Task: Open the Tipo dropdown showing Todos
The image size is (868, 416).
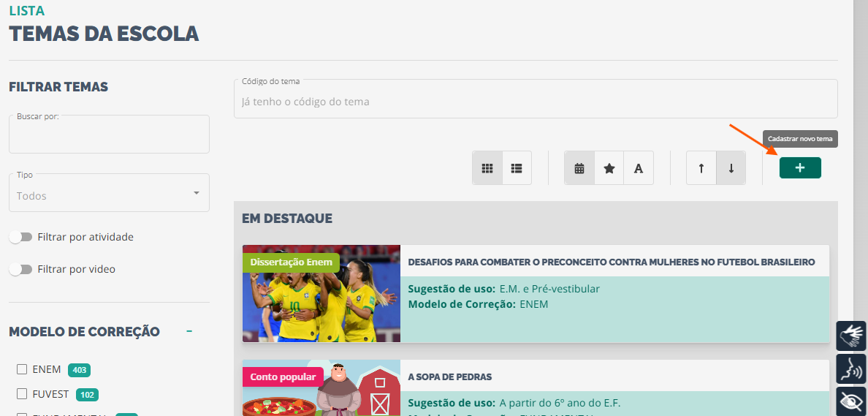Action: pos(109,192)
